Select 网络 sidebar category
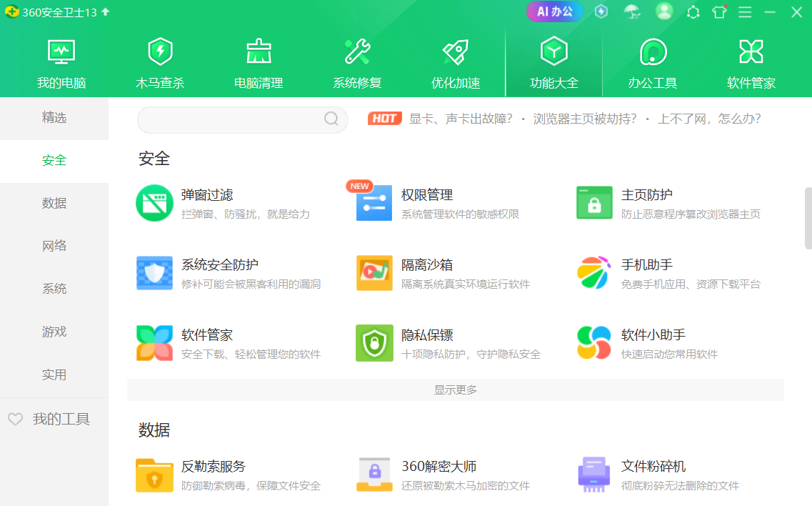 54,246
